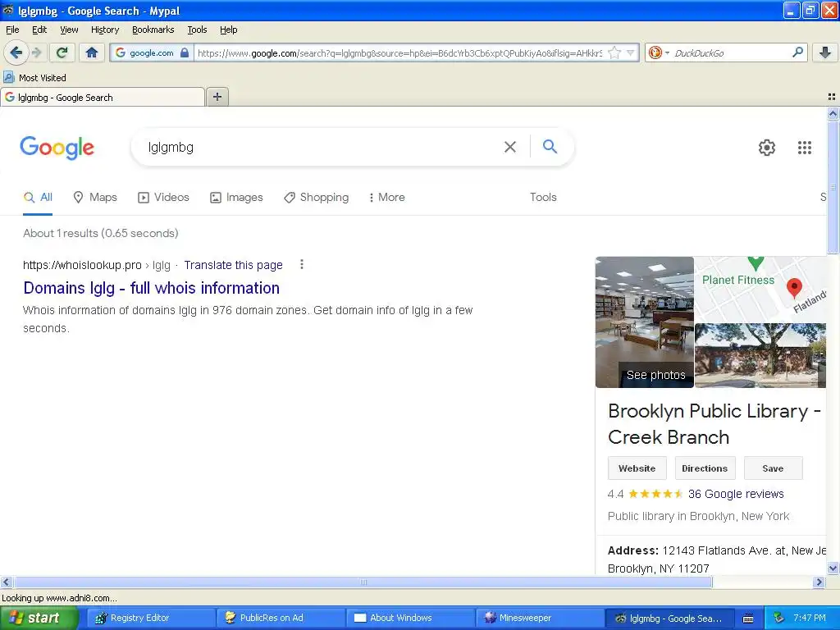This screenshot has width=840, height=630.
Task: Expand the More search categories dropdown
Action: click(387, 197)
